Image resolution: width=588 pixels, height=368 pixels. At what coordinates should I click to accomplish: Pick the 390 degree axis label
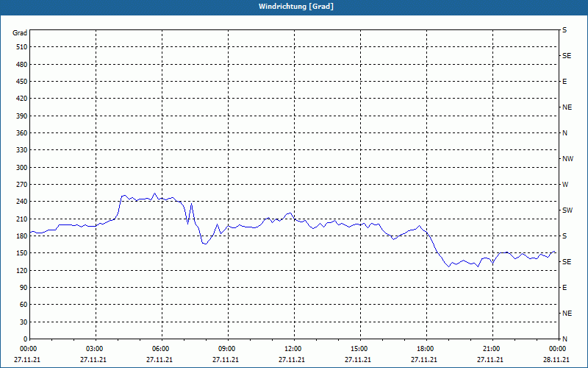[21, 116]
